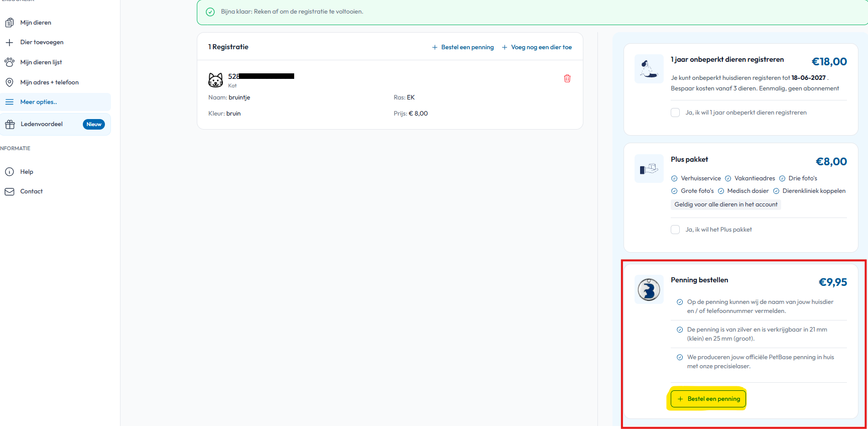Click the onbeperkt registreren illustration icon
The height and width of the screenshot is (429, 868).
point(649,69)
